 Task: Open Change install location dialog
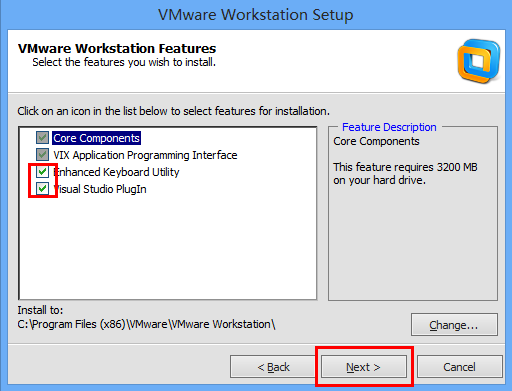click(x=454, y=325)
